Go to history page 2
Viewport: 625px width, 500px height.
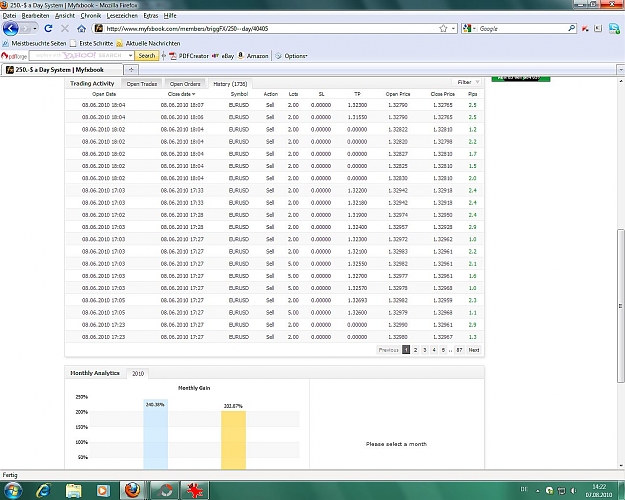415,350
